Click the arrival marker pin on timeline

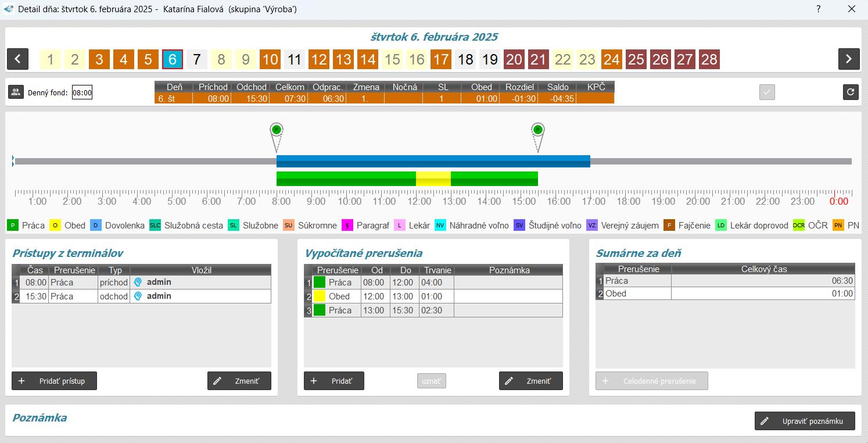pyautogui.click(x=277, y=130)
